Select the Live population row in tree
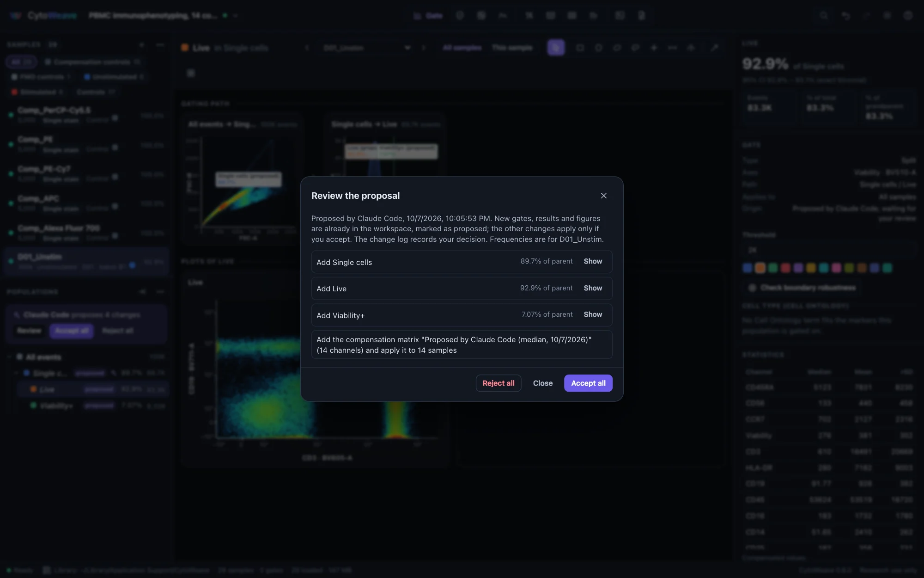Viewport: 924px width, 578px height. pyautogui.click(x=93, y=389)
